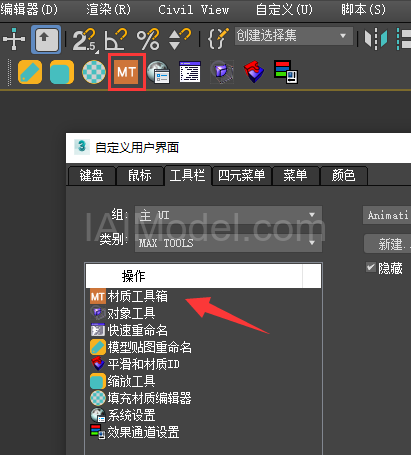Open the quick rename list icon
The image size is (411, 455).
tap(190, 72)
